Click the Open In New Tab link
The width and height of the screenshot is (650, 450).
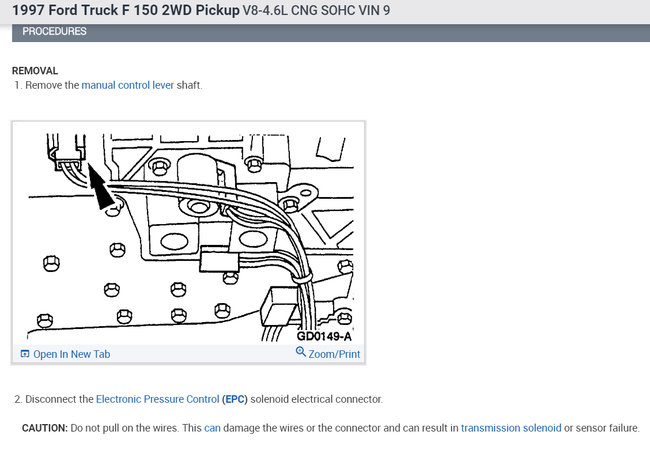72,354
